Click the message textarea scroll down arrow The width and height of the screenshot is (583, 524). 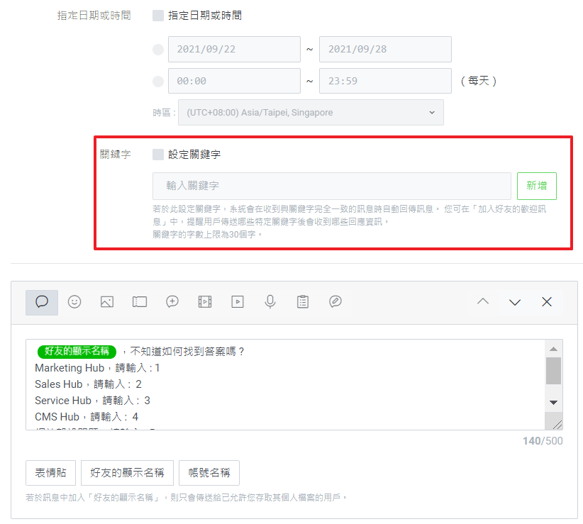(x=553, y=402)
